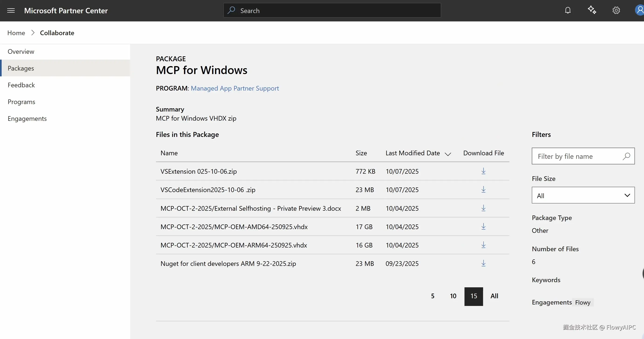
Task: Open the Feedback sidebar item
Action: pyautogui.click(x=21, y=85)
